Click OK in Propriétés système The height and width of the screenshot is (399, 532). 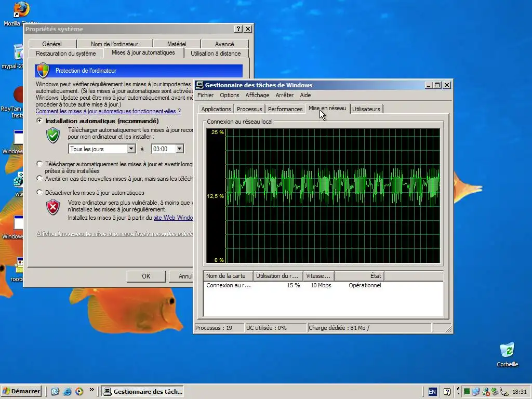(x=146, y=276)
